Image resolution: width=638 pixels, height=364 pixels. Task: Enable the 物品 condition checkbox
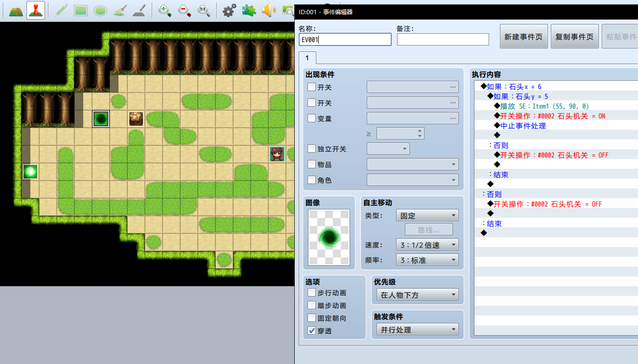click(x=311, y=164)
